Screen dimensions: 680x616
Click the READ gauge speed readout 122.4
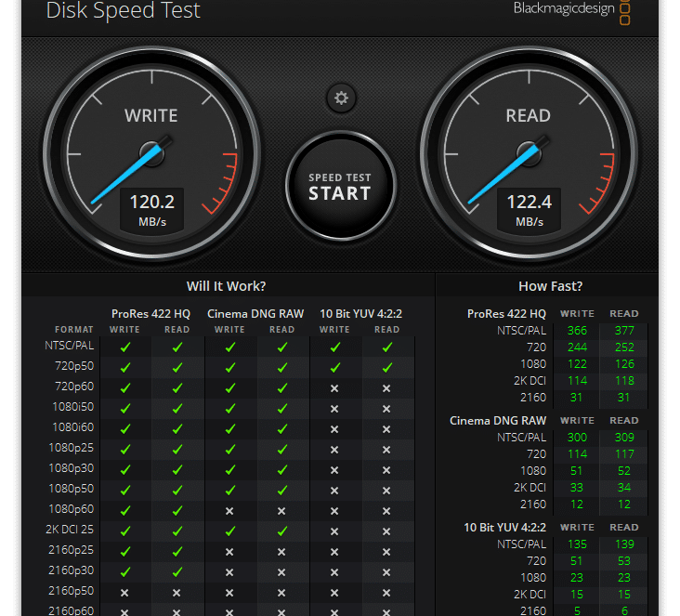click(530, 202)
